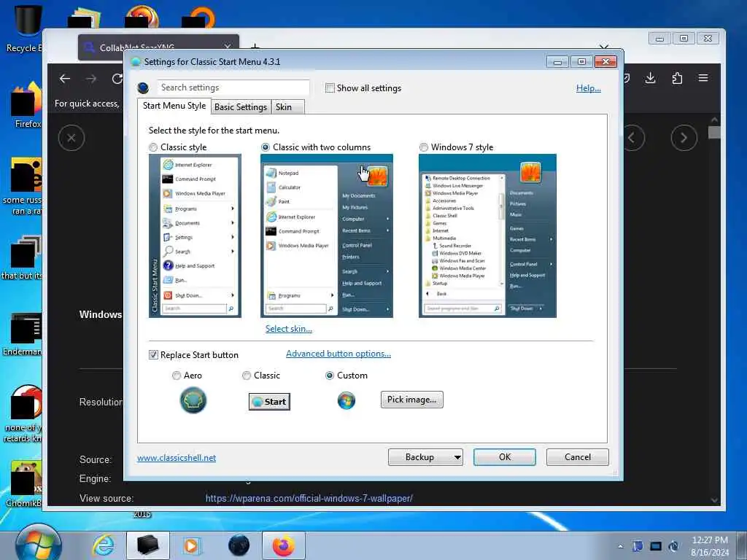Click OK to apply settings

tap(505, 457)
